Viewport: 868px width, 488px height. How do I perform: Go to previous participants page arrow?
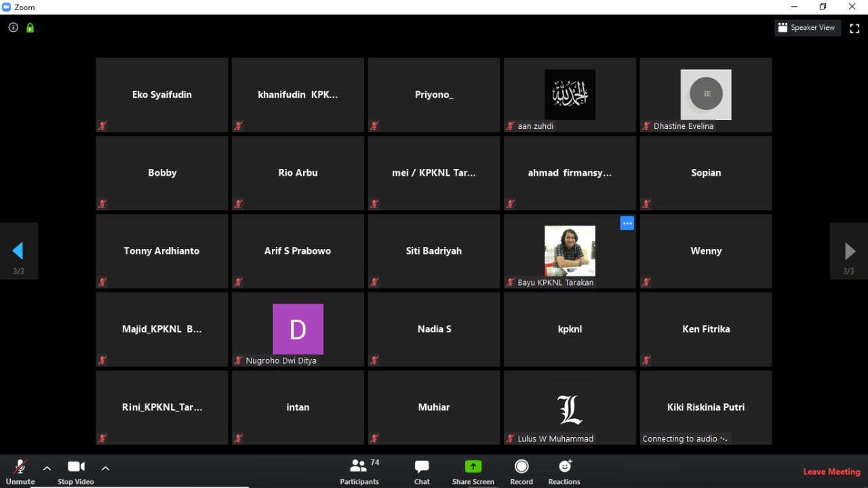(x=18, y=251)
